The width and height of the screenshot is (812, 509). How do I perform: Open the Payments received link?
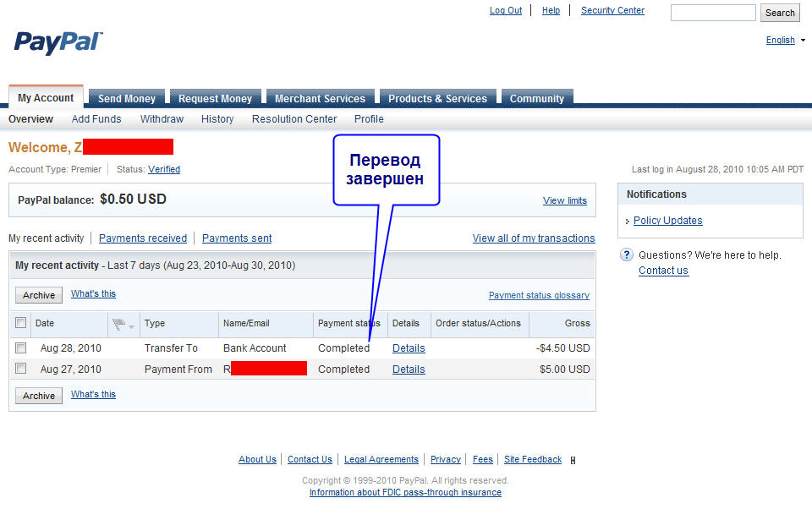click(143, 238)
